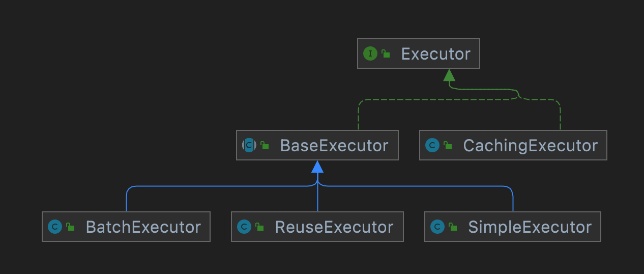Click the green lock icon on BaseExecutor
This screenshot has width=644, height=274.
(x=265, y=146)
